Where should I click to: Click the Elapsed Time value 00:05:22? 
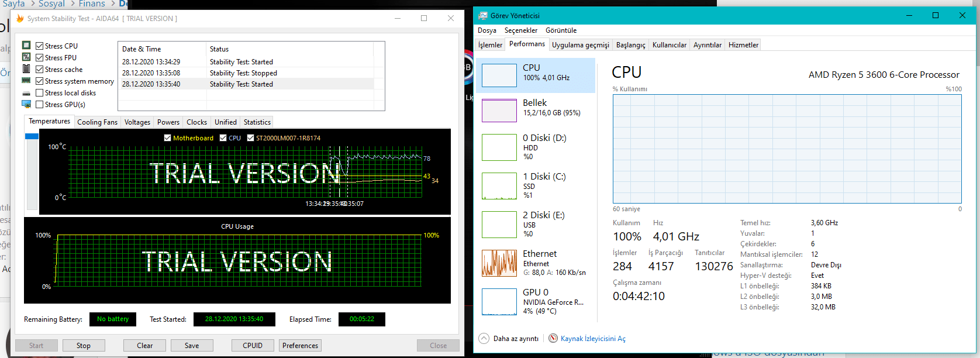point(362,319)
